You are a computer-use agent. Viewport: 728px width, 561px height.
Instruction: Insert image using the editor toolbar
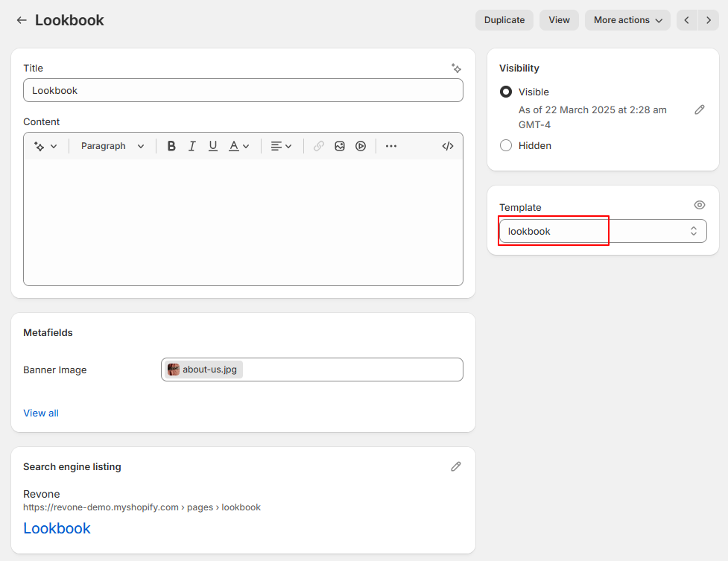pyautogui.click(x=340, y=146)
